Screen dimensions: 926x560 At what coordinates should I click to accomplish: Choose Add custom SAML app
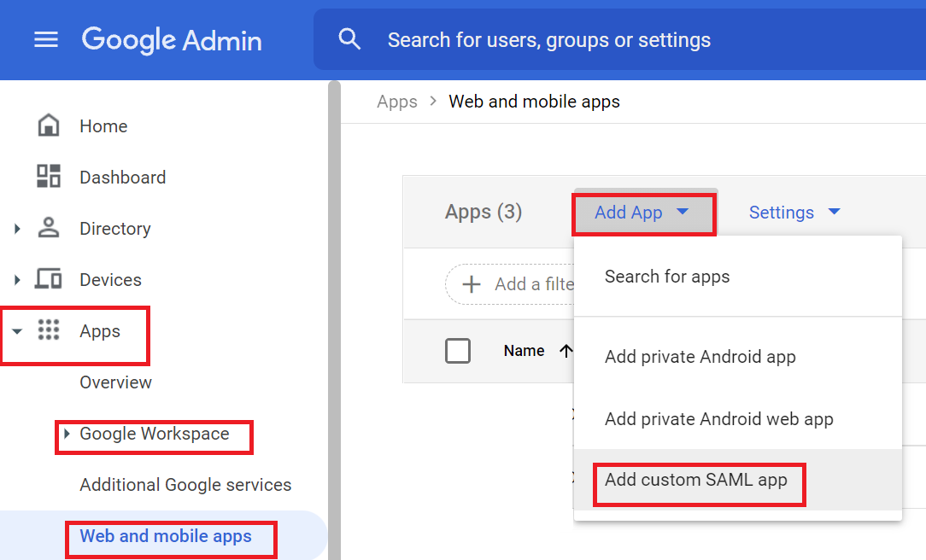click(737, 480)
